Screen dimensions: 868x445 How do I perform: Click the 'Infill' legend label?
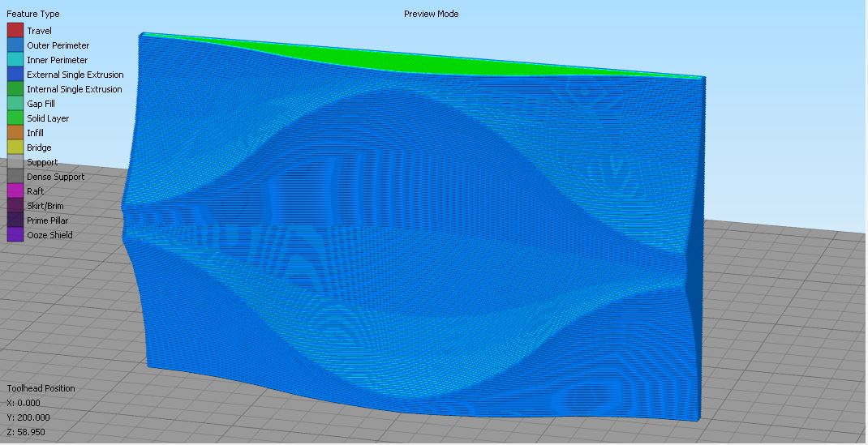coord(36,133)
